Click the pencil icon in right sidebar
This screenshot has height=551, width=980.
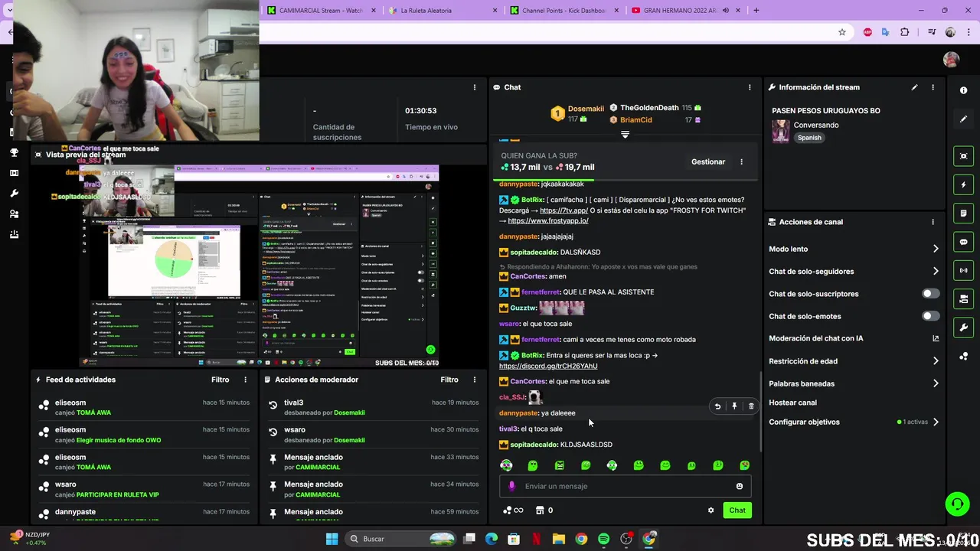point(963,119)
